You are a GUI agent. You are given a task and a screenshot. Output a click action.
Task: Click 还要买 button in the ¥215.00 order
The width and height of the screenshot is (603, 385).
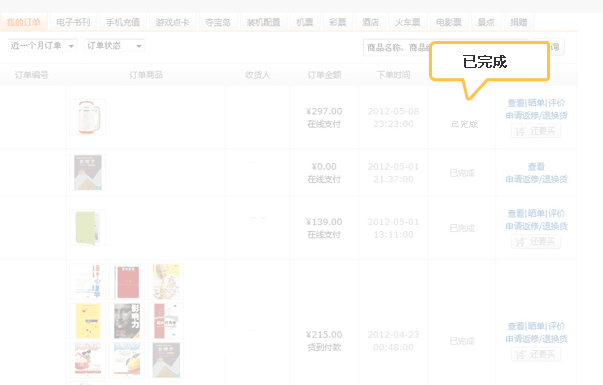tap(536, 354)
